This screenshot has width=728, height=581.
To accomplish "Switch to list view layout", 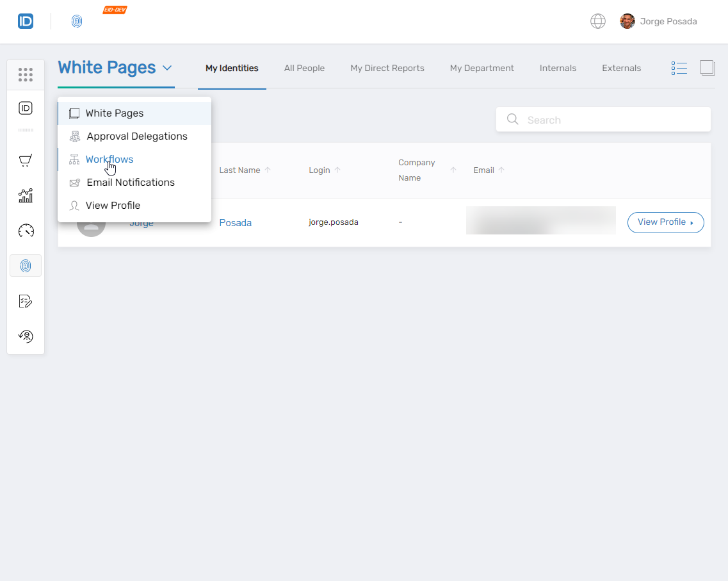I will point(679,68).
